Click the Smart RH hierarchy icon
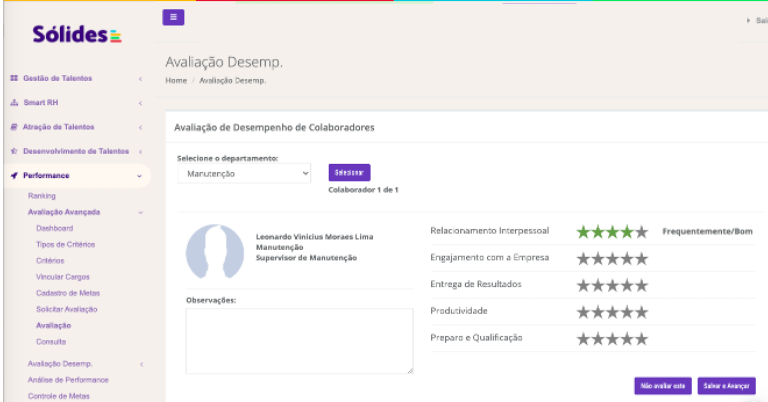Viewport: 768px width, 402px height. click(14, 103)
